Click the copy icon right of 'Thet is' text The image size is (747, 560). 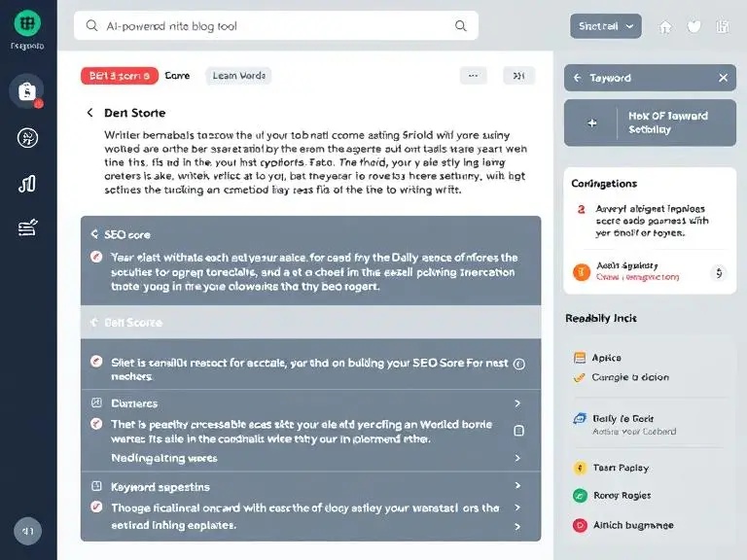519,431
